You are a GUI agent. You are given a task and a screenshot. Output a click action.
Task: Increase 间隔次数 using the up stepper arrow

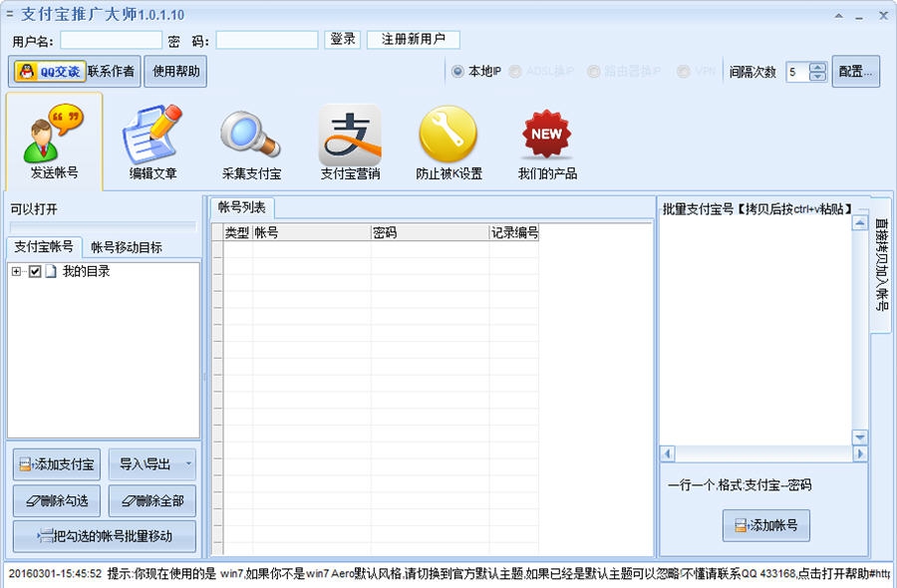pyautogui.click(x=819, y=66)
